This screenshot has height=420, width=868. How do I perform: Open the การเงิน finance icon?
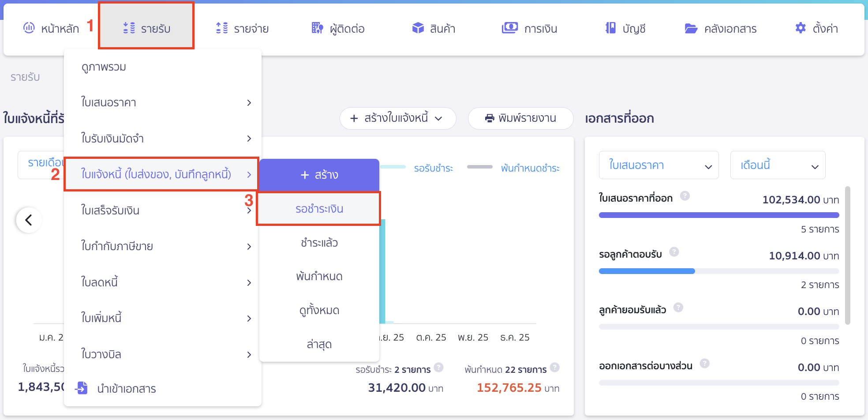509,28
